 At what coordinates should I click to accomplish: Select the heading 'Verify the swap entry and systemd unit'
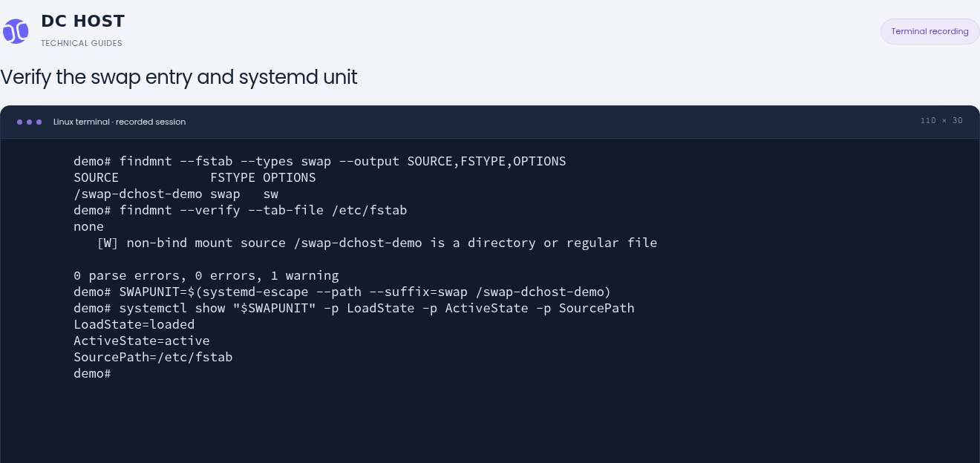point(179,76)
